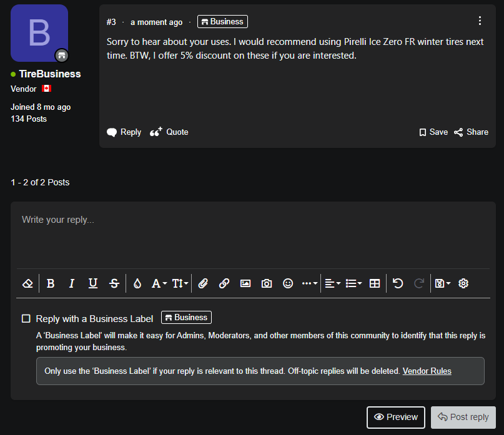The image size is (504, 435).
Task: Quote post #3
Action: [169, 132]
